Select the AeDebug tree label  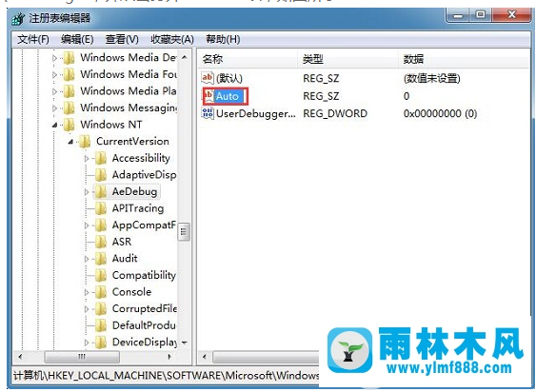point(134,192)
